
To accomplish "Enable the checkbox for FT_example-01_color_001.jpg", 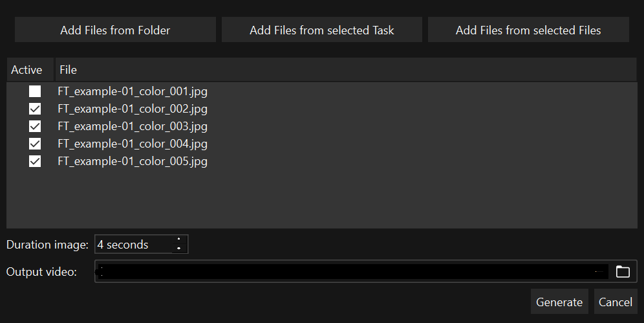I will coord(35,91).
